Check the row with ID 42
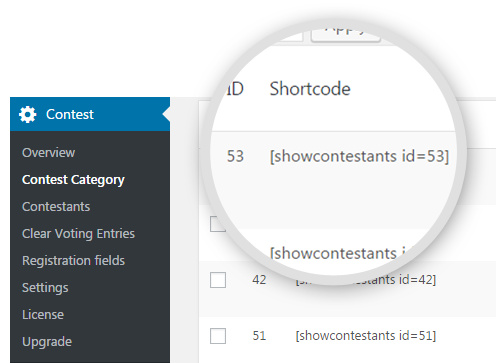Image resolution: width=496 pixels, height=363 pixels. point(218,280)
